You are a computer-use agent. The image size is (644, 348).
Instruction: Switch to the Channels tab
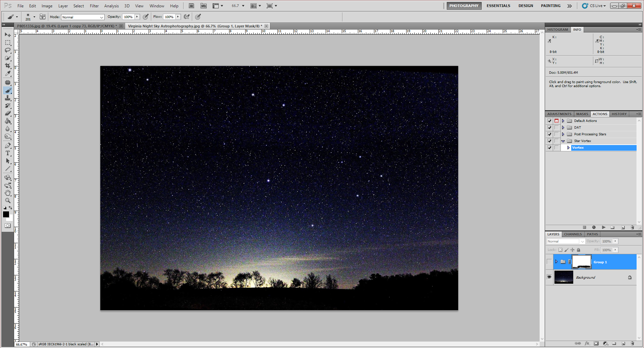tap(573, 234)
